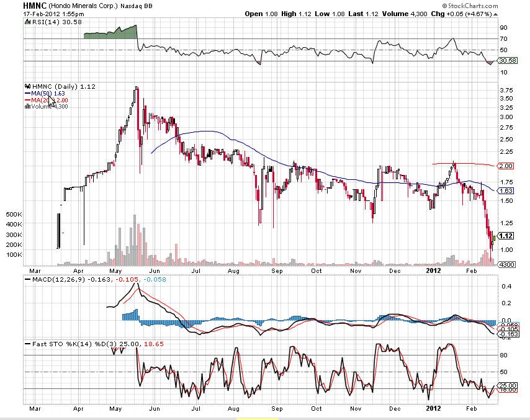The image size is (530, 420).
Task: Click the High 1.12 quote value
Action: click(x=296, y=14)
